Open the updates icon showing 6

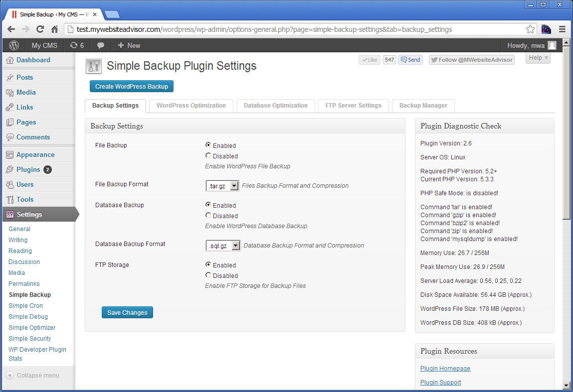point(77,45)
